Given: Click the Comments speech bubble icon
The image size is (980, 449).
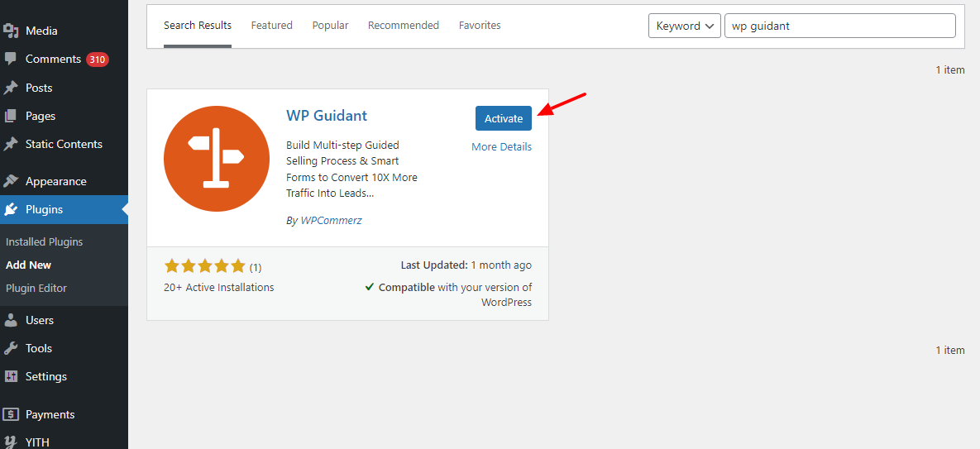Looking at the screenshot, I should (x=11, y=59).
